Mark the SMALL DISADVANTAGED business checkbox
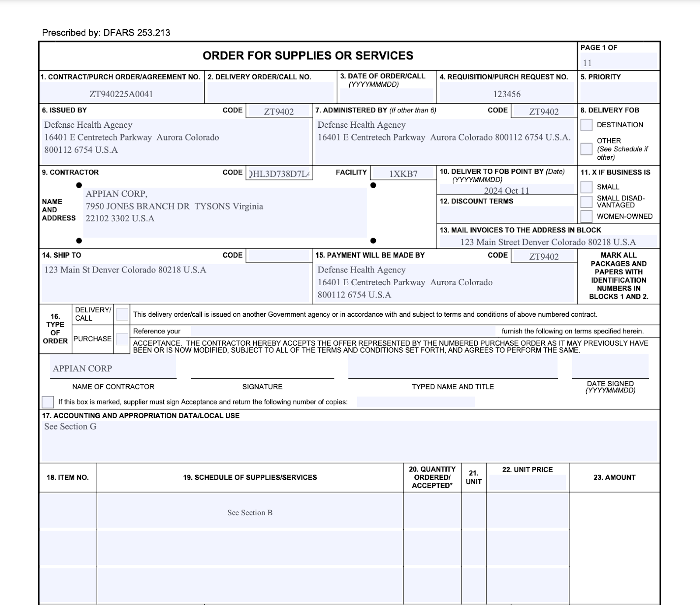 point(586,202)
